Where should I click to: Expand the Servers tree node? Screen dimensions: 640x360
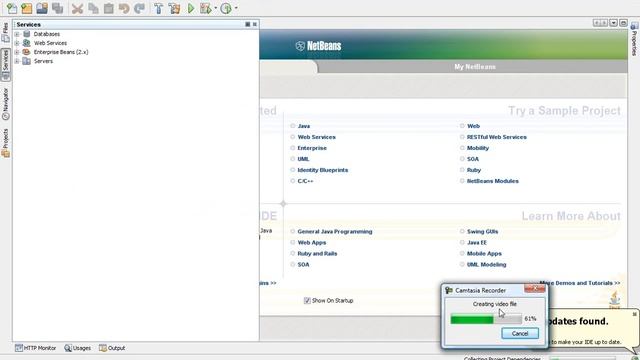click(x=17, y=61)
